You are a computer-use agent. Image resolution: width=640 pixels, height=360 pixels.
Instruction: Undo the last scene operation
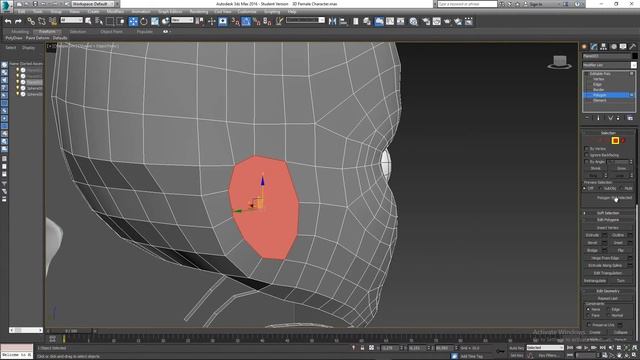point(8,21)
